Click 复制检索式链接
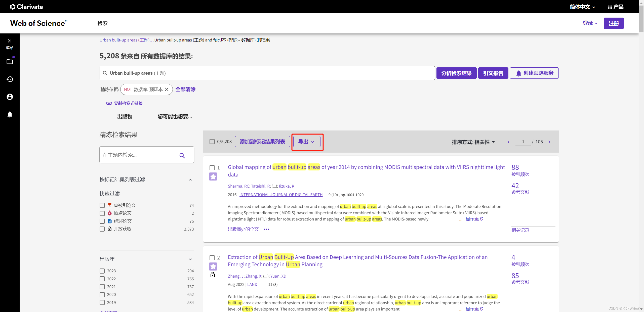This screenshot has height=312, width=644. point(128,103)
